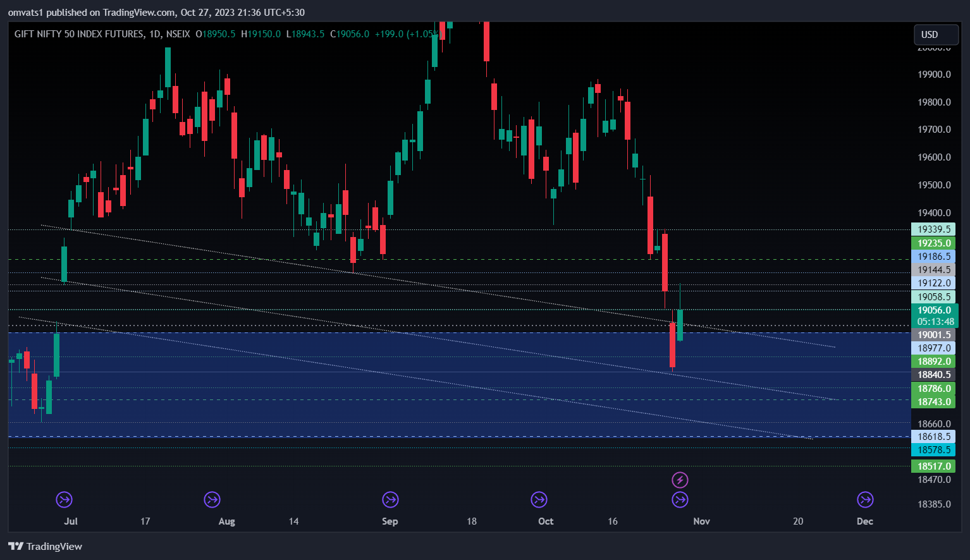Open the arrow event marker below the lightning icon
The width and height of the screenshot is (970, 560).
pyautogui.click(x=680, y=500)
